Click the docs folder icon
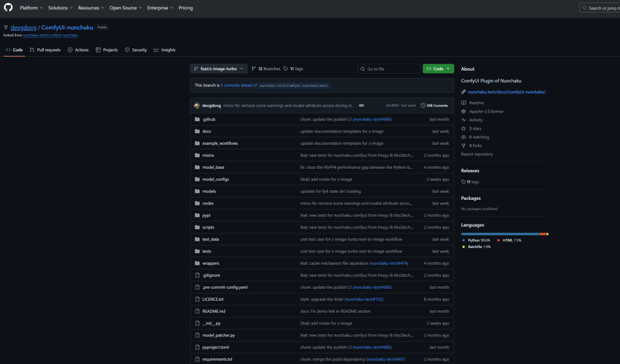Image resolution: width=620 pixels, height=364 pixels. tap(197, 131)
